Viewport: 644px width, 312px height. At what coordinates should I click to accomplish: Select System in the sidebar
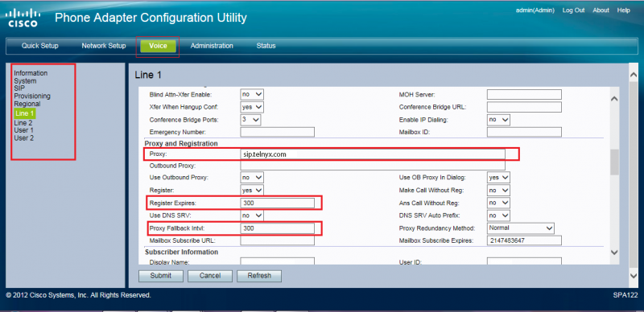coord(25,81)
